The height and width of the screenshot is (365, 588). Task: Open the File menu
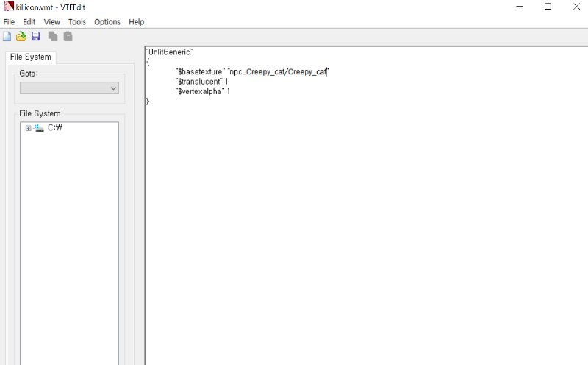(x=9, y=22)
